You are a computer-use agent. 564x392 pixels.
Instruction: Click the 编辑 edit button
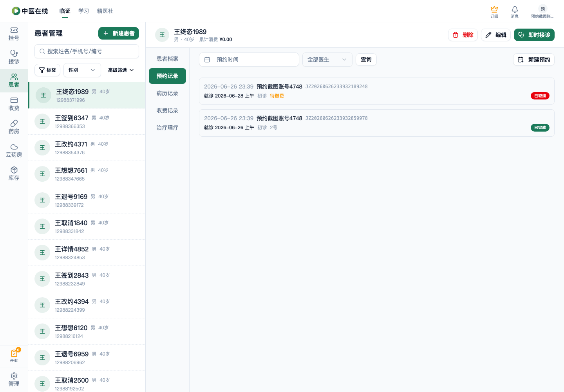coord(496,35)
